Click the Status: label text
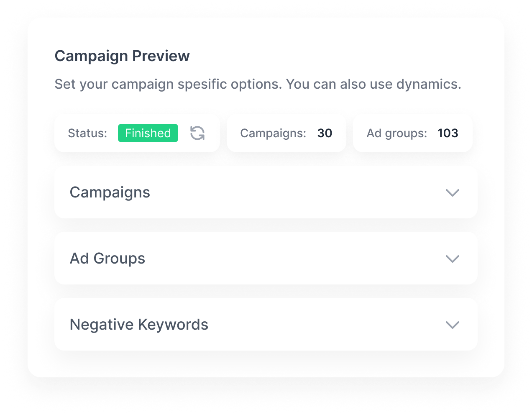The height and width of the screenshot is (415, 532). click(87, 133)
